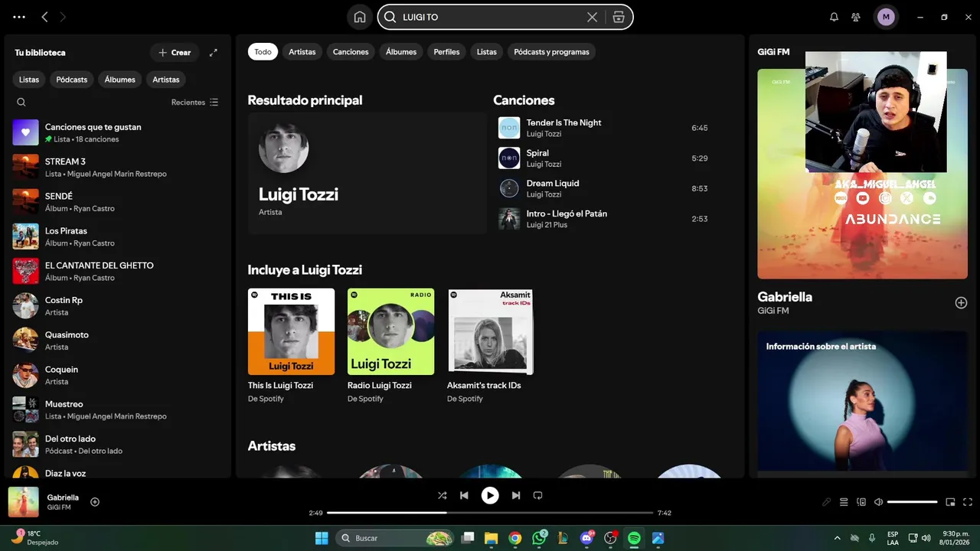Select the Perfiles filter tab
The height and width of the screenshot is (551, 980).
(x=446, y=52)
